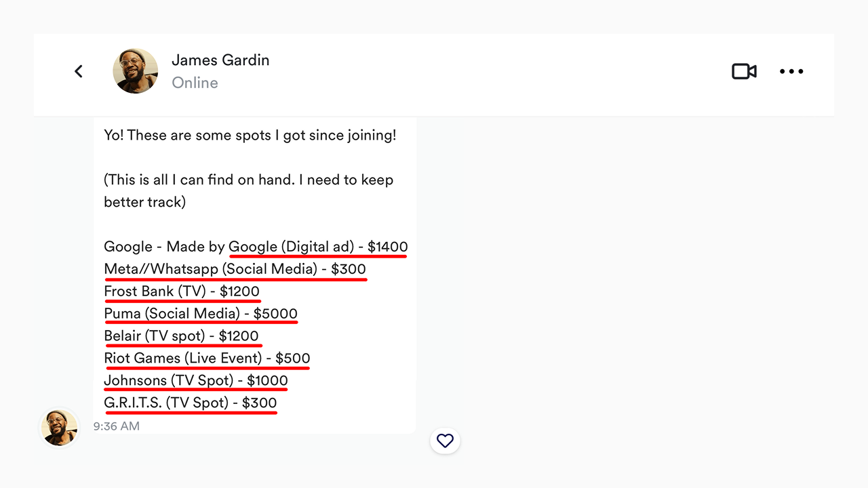Select the Johnsons TV Spot $1000 line
The height and width of the screenshot is (488, 868).
196,381
